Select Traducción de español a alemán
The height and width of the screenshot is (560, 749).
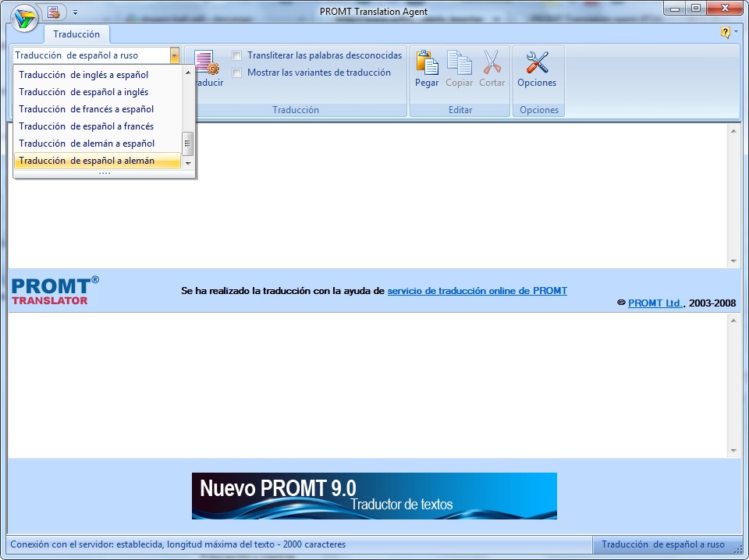98,161
